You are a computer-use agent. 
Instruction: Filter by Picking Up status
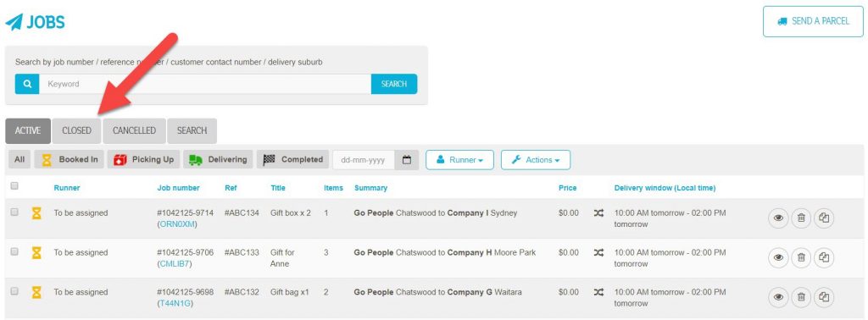(144, 160)
